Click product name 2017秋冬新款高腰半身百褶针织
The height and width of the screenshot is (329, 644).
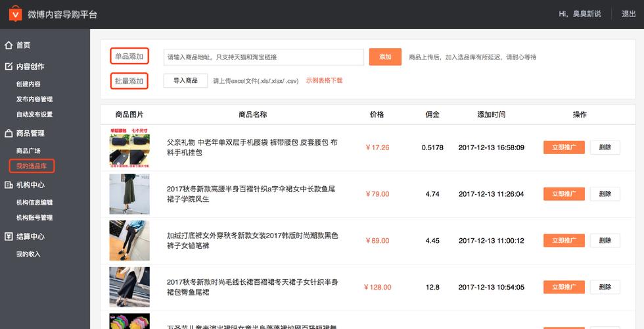(x=251, y=193)
